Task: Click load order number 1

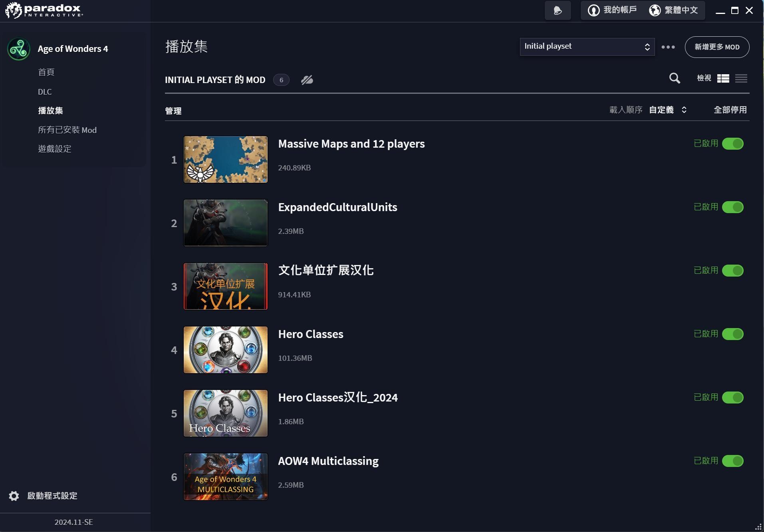Action: [174, 160]
